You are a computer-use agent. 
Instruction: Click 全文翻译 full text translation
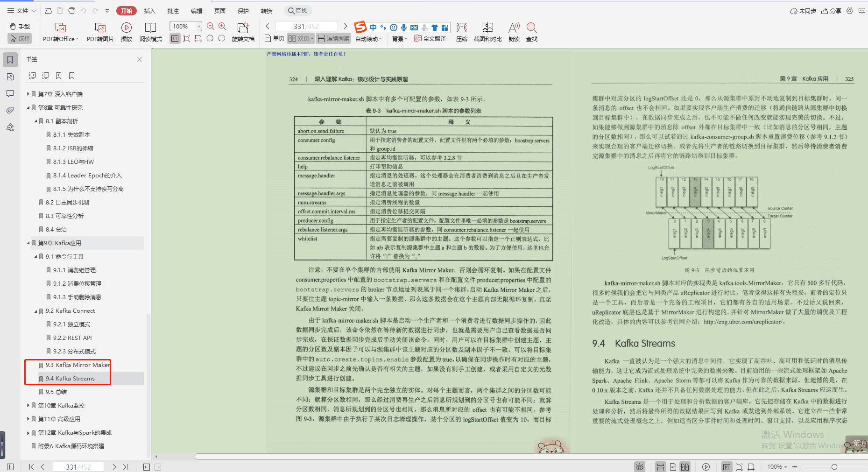[x=430, y=39]
